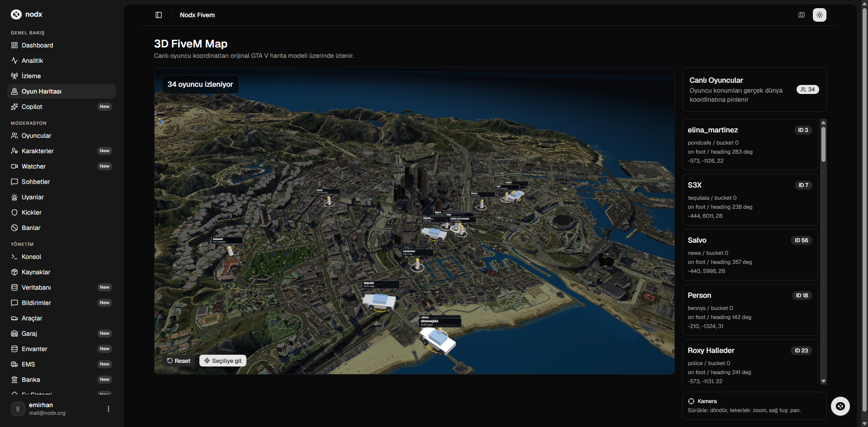Click 34 oyuncu izleniyor badge
The image size is (868, 427).
tap(200, 84)
